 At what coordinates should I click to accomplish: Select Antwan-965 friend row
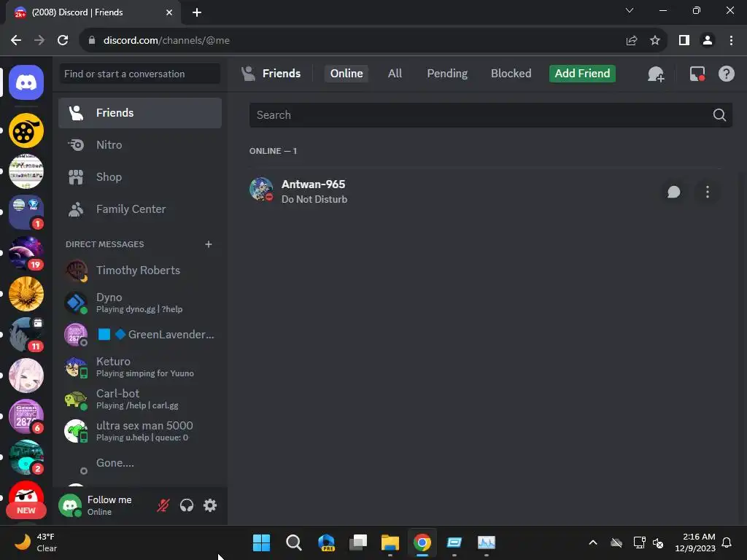485,192
